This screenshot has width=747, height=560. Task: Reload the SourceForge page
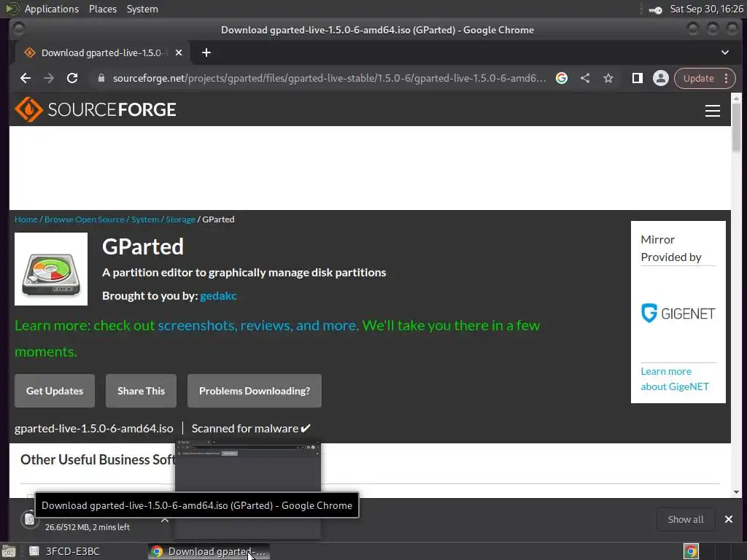(72, 78)
